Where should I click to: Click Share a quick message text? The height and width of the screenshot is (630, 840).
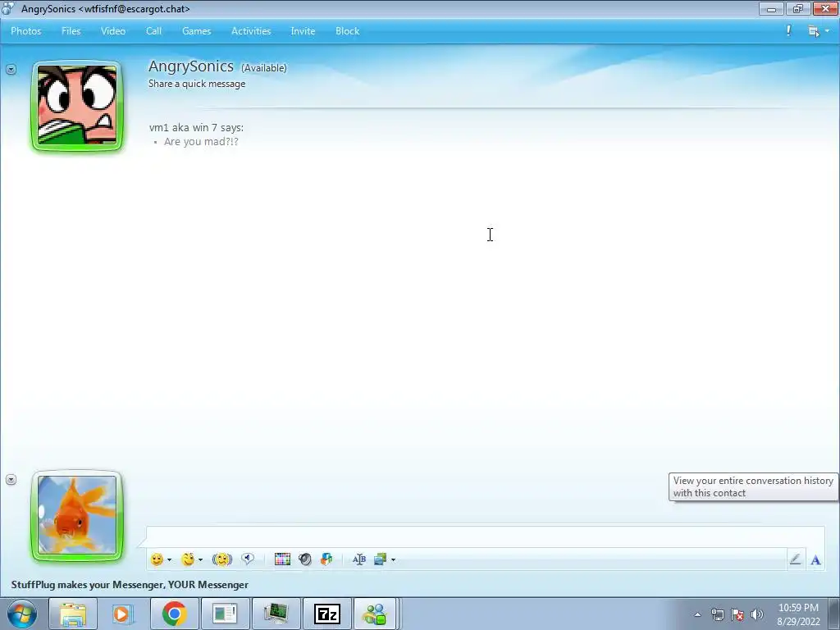tap(197, 84)
